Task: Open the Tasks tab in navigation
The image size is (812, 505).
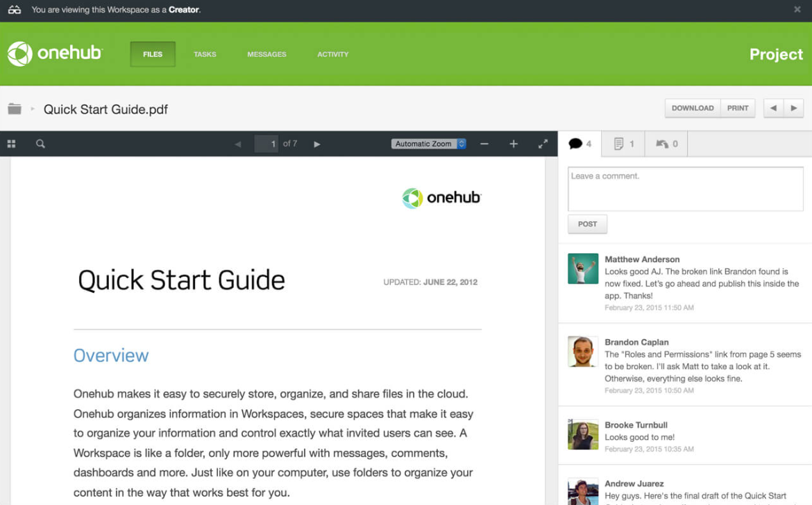Action: [x=205, y=54]
